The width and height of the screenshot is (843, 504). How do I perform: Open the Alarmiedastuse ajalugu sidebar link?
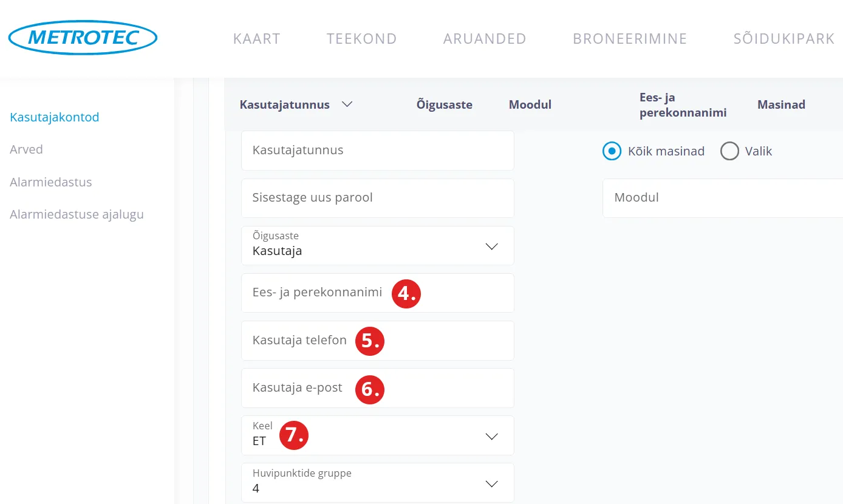[77, 214]
